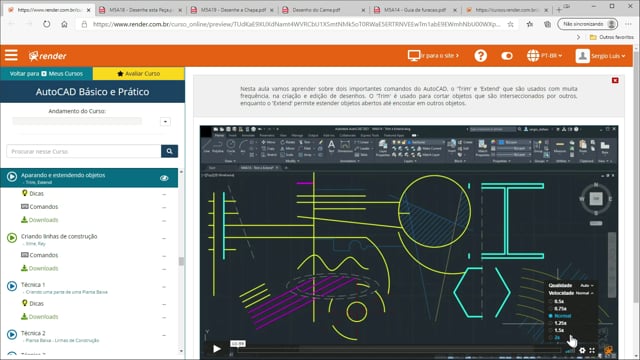Select 2x playback speed

pos(557,338)
